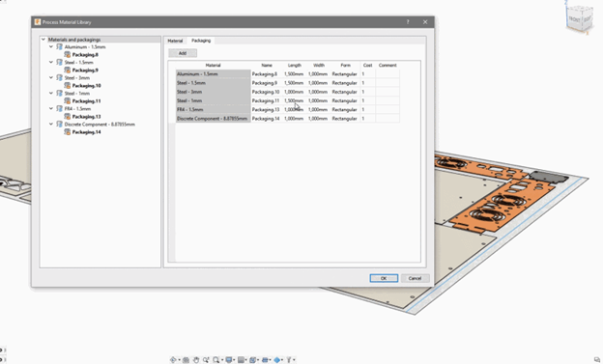This screenshot has height=364, width=603.
Task: Select the Packaging.8 tree item
Action: pos(85,55)
